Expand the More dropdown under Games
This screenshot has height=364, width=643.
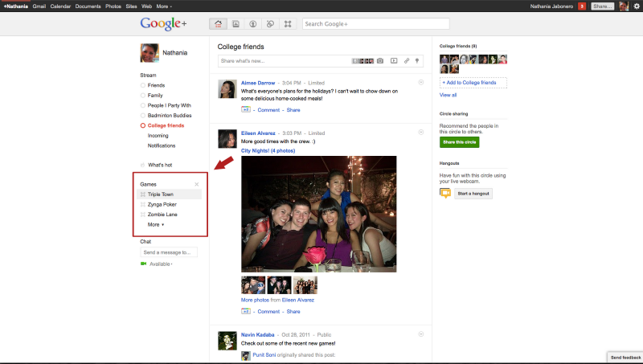(156, 225)
